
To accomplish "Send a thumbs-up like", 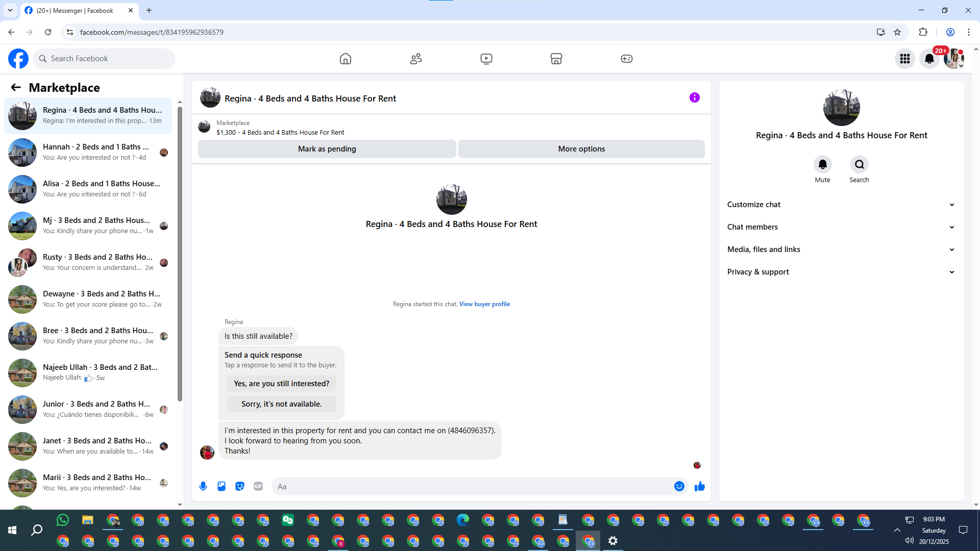I will pos(700,486).
